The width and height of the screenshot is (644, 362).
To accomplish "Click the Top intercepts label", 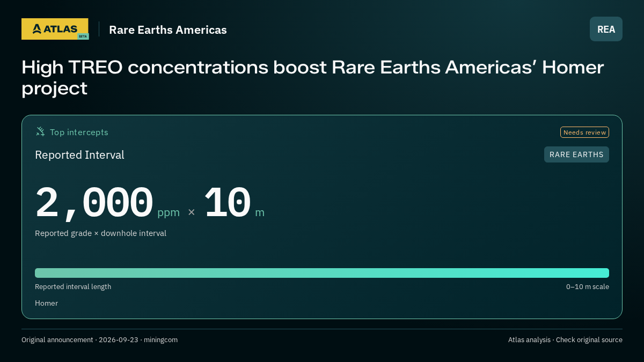I will click(x=79, y=132).
